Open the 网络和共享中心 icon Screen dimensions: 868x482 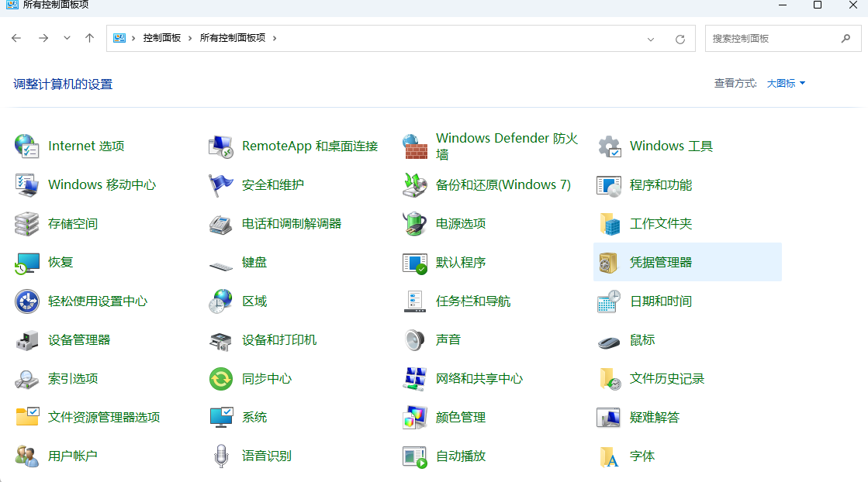[x=415, y=379]
